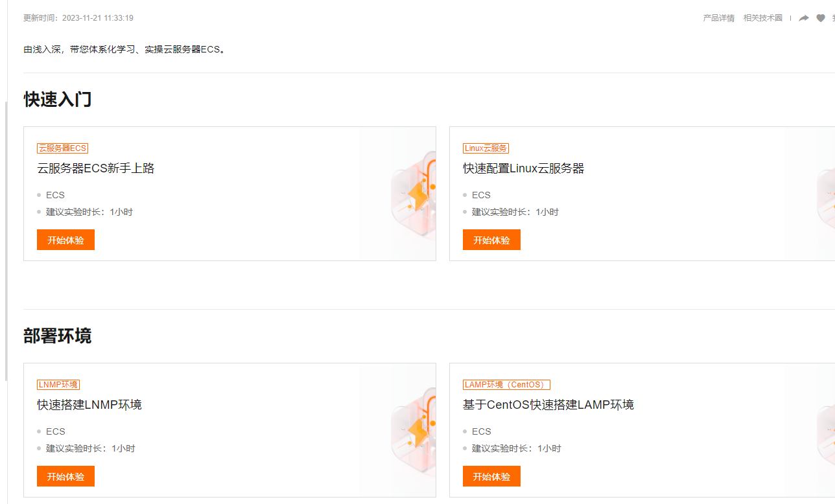Screen dimensions: 835x504
Task: Click 开始体验 for CentOS LAMP environment
Action: [491, 476]
